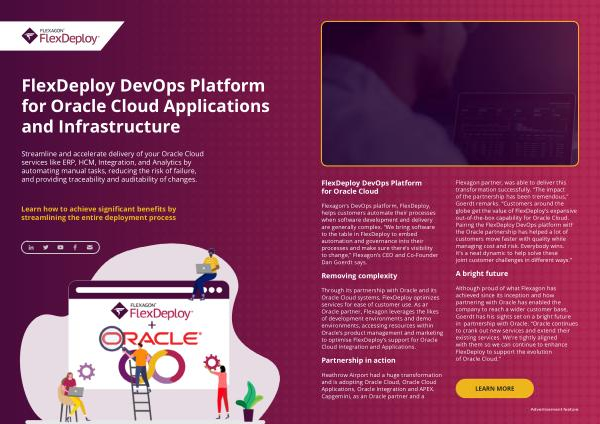Open the YouTube social icon
The width and height of the screenshot is (600, 424).
[60, 246]
